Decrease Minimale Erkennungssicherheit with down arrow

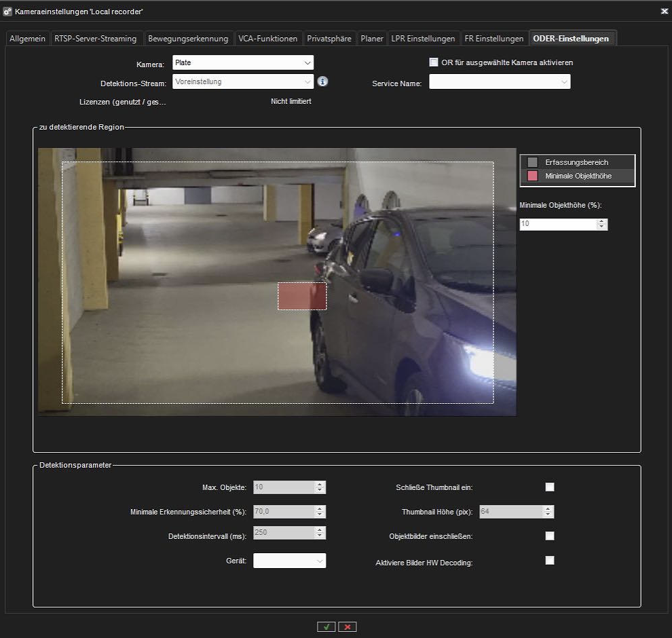320,514
